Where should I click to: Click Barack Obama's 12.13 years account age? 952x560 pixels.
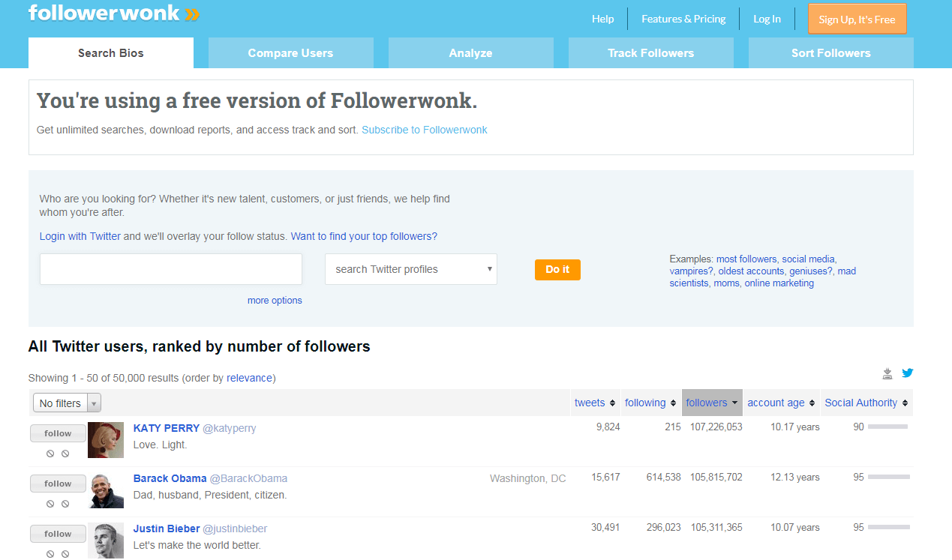pyautogui.click(x=795, y=478)
